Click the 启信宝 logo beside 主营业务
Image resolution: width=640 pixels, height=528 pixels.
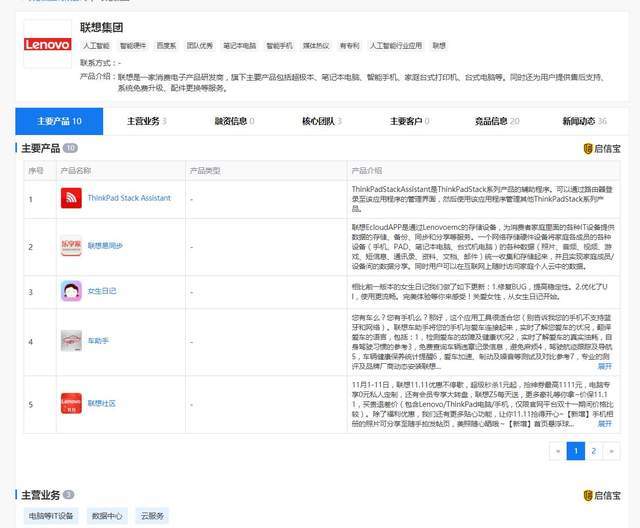pos(602,495)
